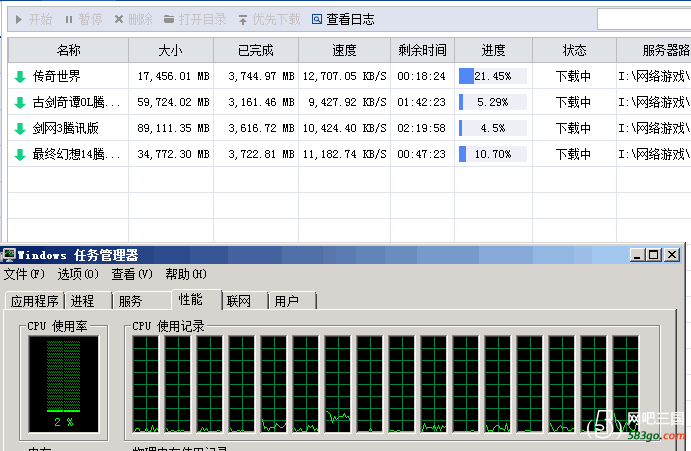This screenshot has height=451, width=691.
Task: Open the 选项(O) menu in Task Manager
Action: click(78, 274)
